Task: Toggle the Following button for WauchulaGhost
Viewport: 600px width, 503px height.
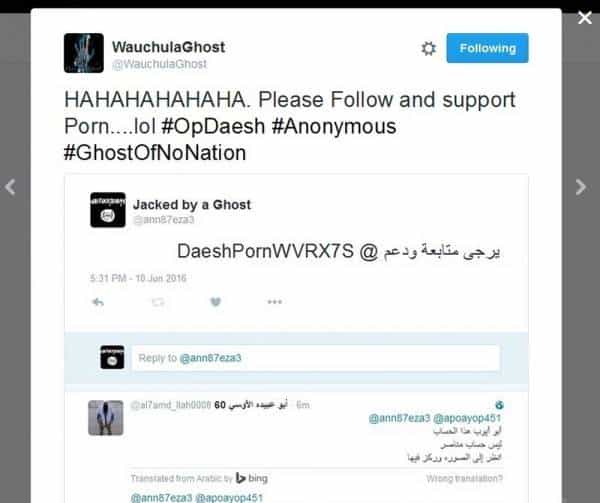Action: click(487, 48)
